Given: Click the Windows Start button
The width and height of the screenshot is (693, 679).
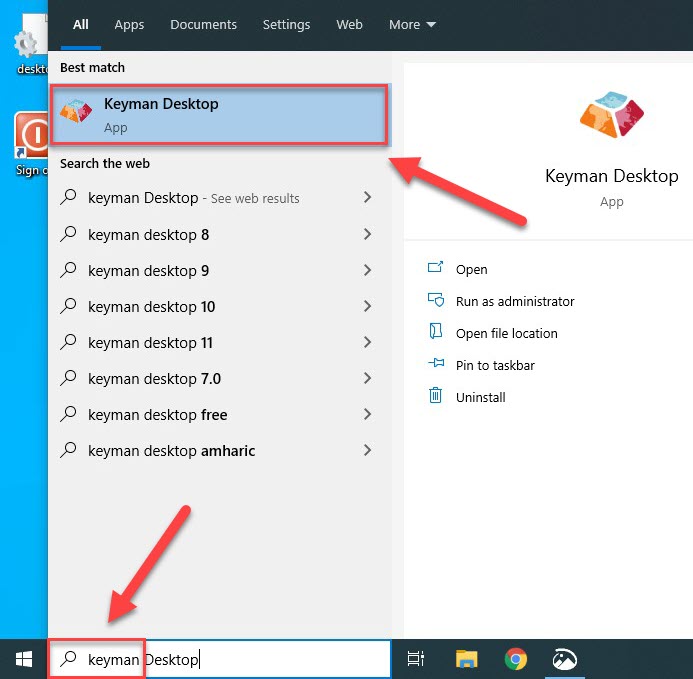Looking at the screenshot, I should pos(23,659).
